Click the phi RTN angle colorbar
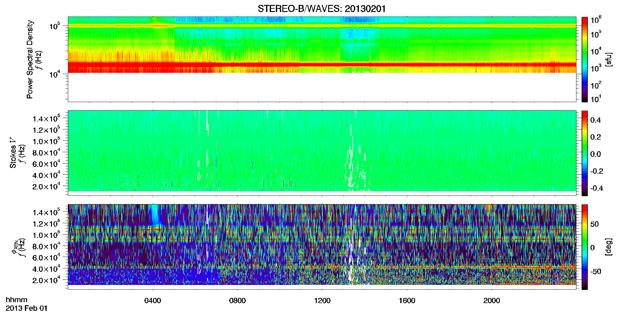Screen dimensions: 644x332 pos(585,247)
